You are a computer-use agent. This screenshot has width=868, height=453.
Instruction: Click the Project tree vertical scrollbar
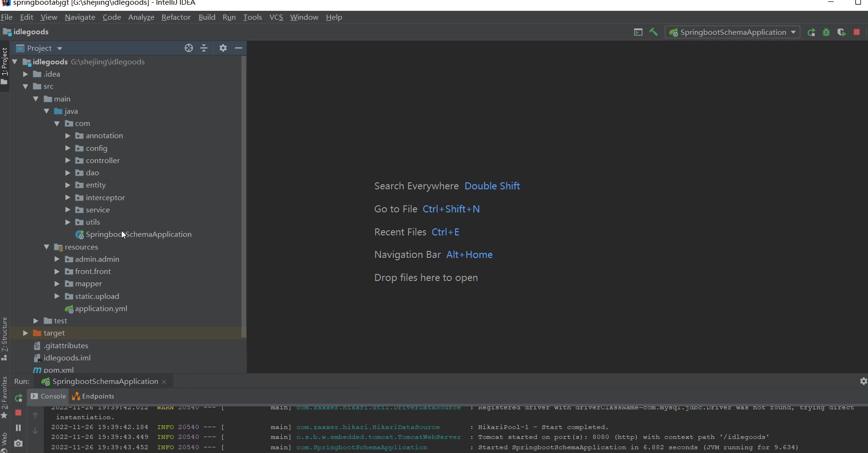pos(243,197)
